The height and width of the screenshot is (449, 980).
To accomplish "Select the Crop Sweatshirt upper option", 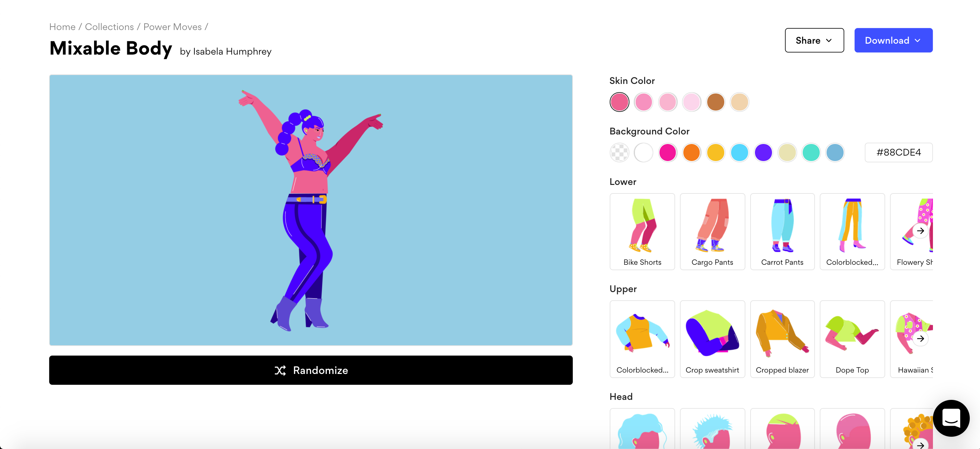I will pyautogui.click(x=712, y=338).
